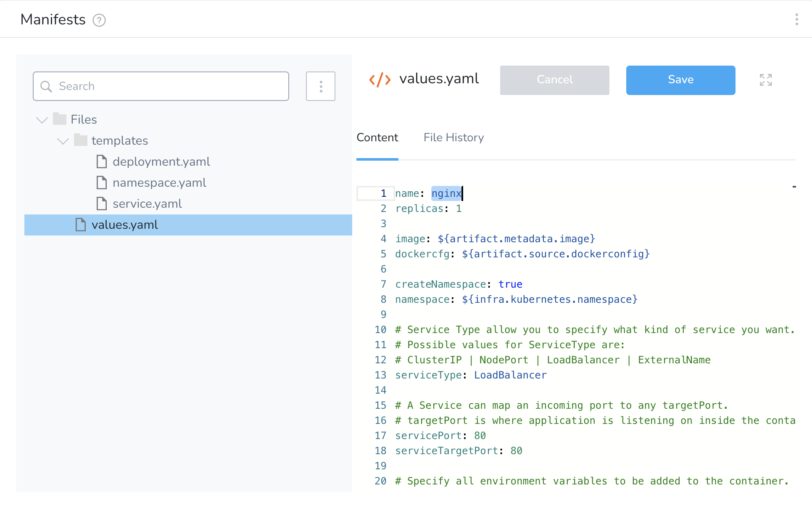Click the file icon beside values.yaml
The width and height of the screenshot is (812, 508).
coord(80,225)
